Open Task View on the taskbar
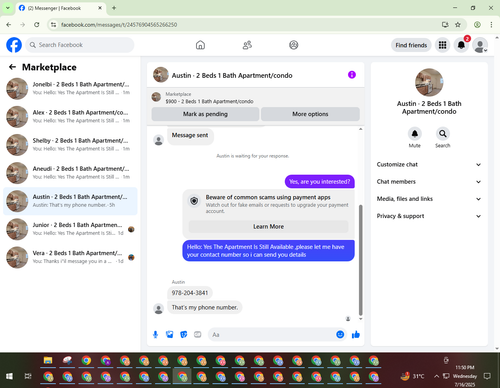 (x=28, y=376)
